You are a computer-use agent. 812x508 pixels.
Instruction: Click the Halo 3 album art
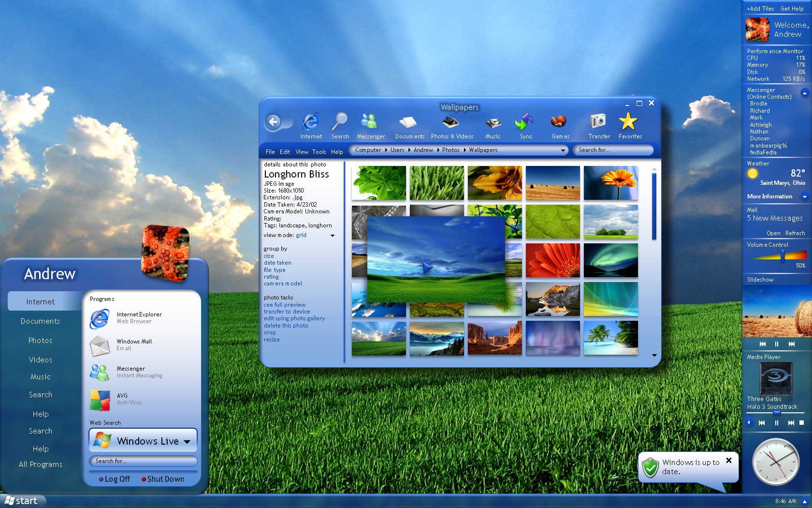pos(776,378)
